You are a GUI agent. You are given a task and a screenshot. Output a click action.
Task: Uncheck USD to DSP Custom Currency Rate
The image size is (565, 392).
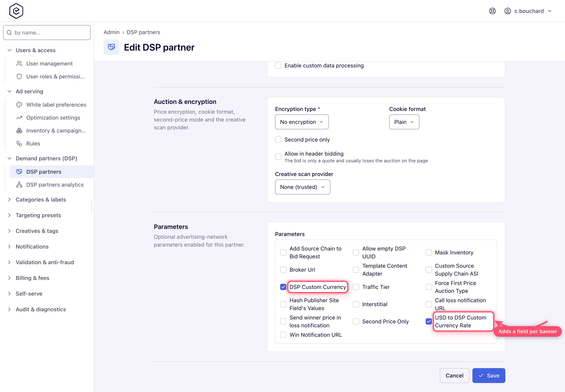click(x=429, y=321)
